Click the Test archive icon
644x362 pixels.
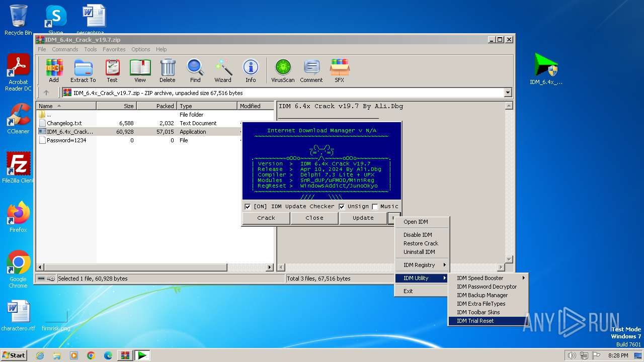[x=112, y=70]
